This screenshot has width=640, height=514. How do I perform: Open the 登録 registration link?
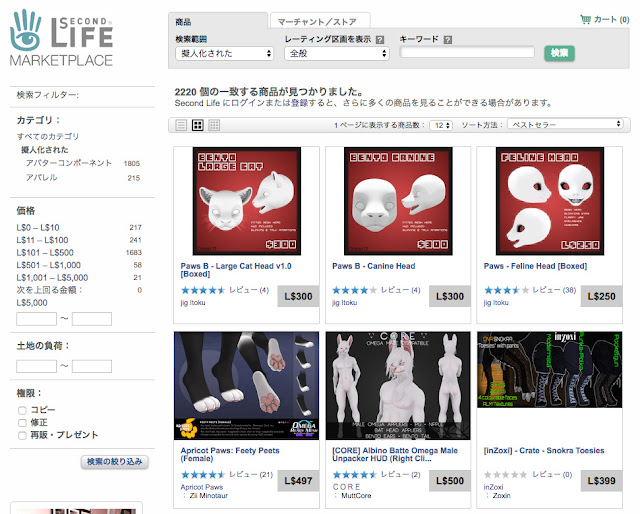[299, 103]
